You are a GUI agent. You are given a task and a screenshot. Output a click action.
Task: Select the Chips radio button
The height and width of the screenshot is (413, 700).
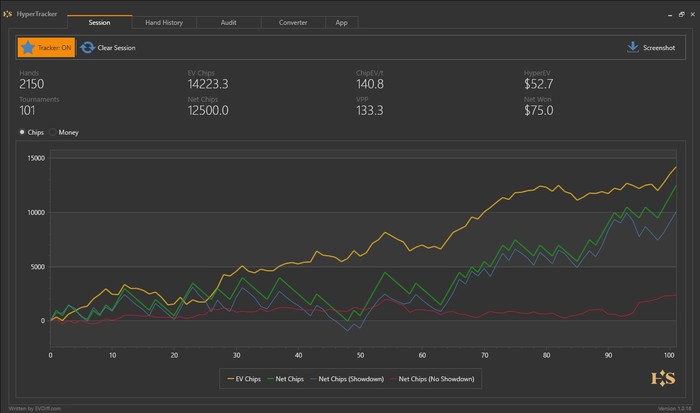[x=23, y=132]
